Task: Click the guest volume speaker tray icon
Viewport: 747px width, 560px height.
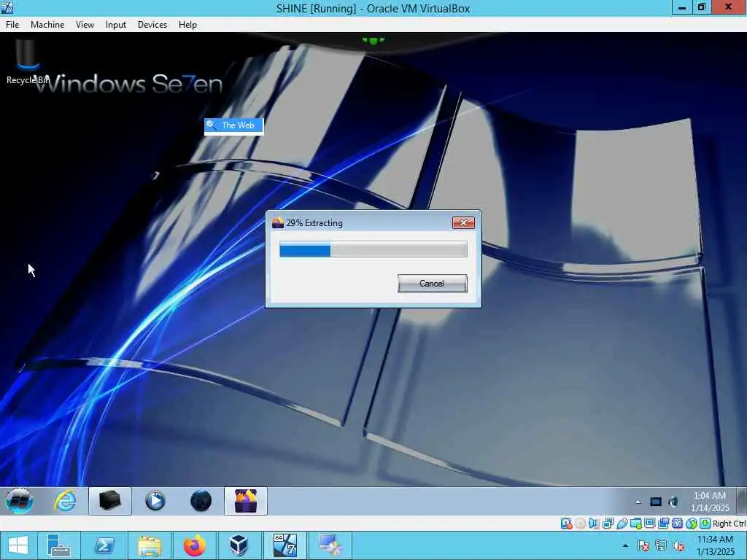Action: coord(673,502)
